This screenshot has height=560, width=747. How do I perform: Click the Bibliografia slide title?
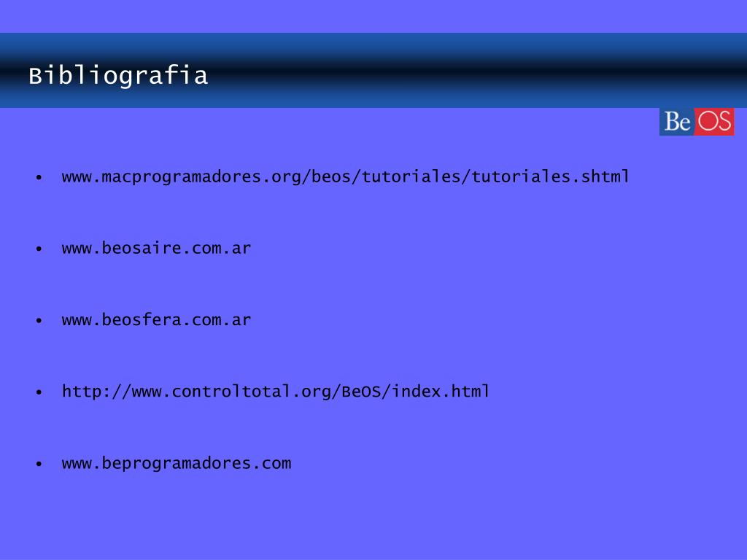(x=118, y=76)
